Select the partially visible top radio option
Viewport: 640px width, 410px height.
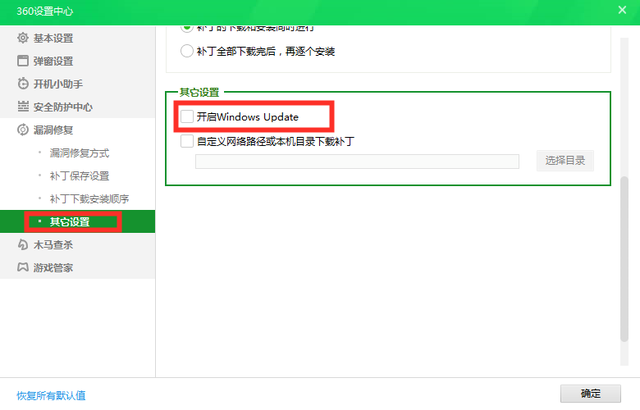187,29
